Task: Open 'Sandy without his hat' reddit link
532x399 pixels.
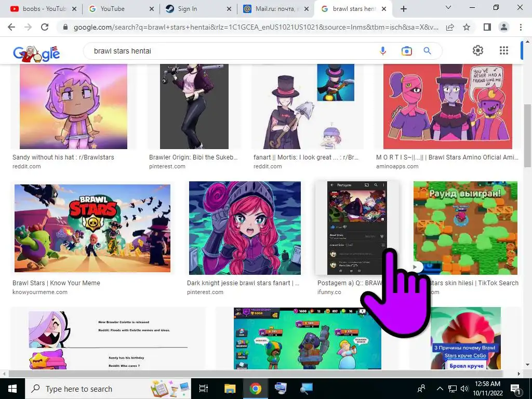Action: click(x=63, y=157)
